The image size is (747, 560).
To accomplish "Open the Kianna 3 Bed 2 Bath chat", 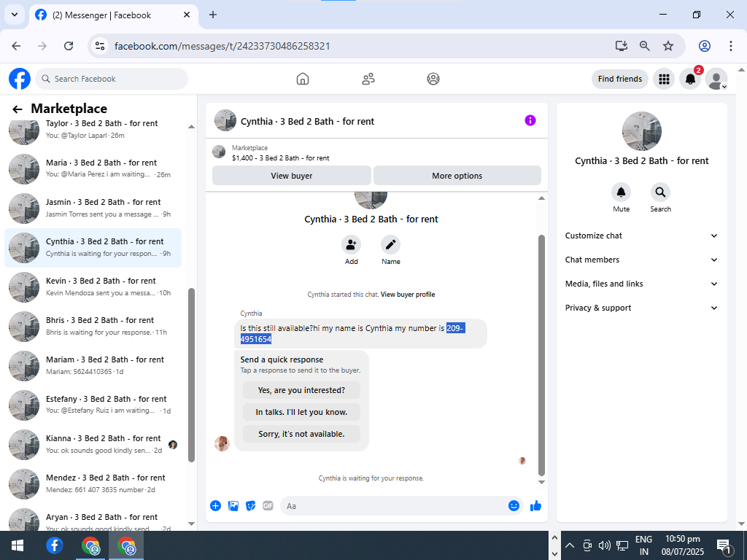I will [93, 444].
